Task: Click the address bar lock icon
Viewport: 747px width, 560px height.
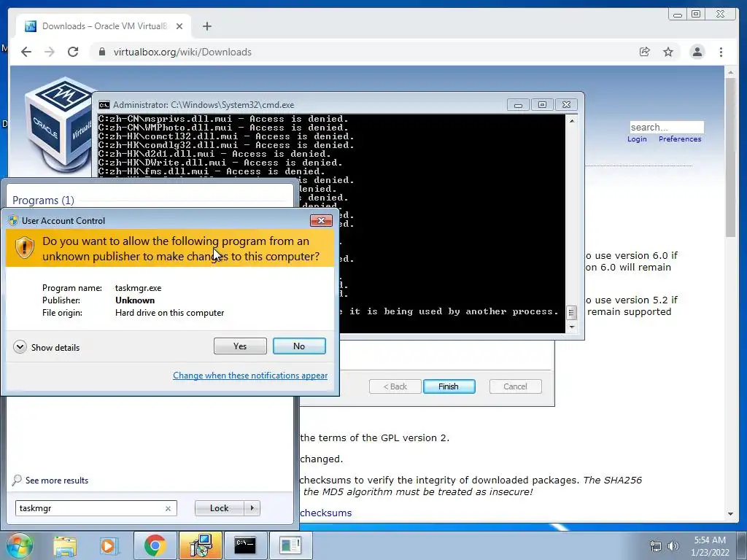Action: (x=102, y=52)
